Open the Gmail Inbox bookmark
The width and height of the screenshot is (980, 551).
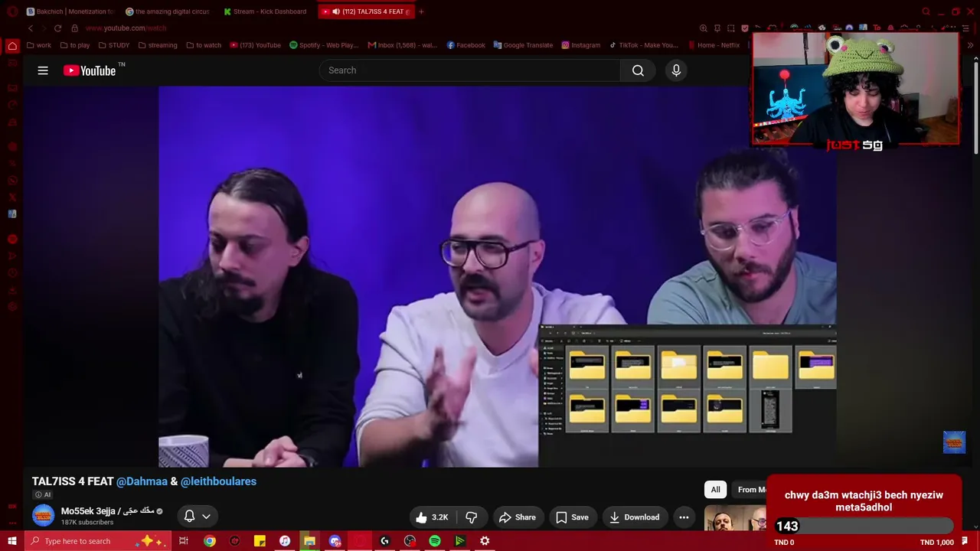pyautogui.click(x=403, y=45)
